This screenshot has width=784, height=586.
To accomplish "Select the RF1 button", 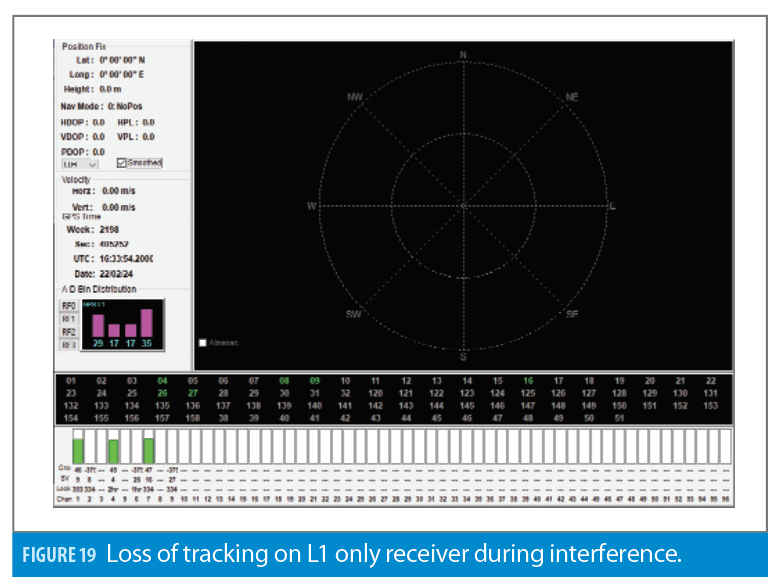I will click(x=68, y=319).
